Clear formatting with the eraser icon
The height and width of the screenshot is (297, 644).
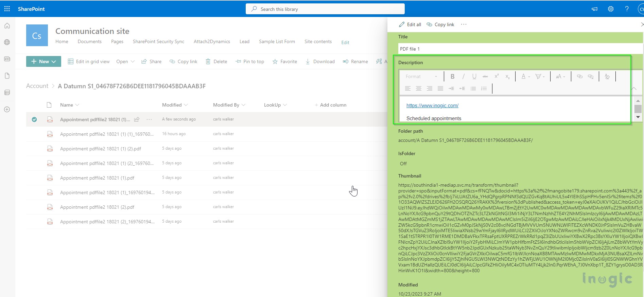[x=607, y=76]
